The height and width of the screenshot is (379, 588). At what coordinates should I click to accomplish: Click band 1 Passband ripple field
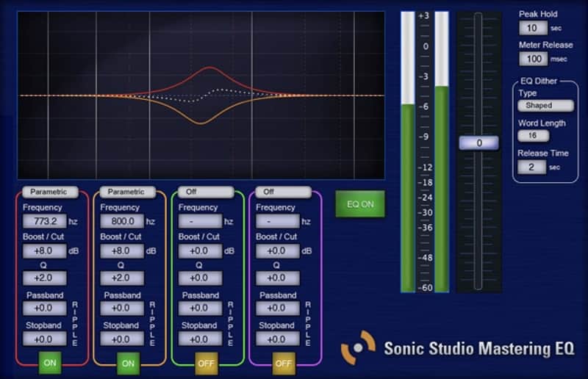[x=45, y=308]
